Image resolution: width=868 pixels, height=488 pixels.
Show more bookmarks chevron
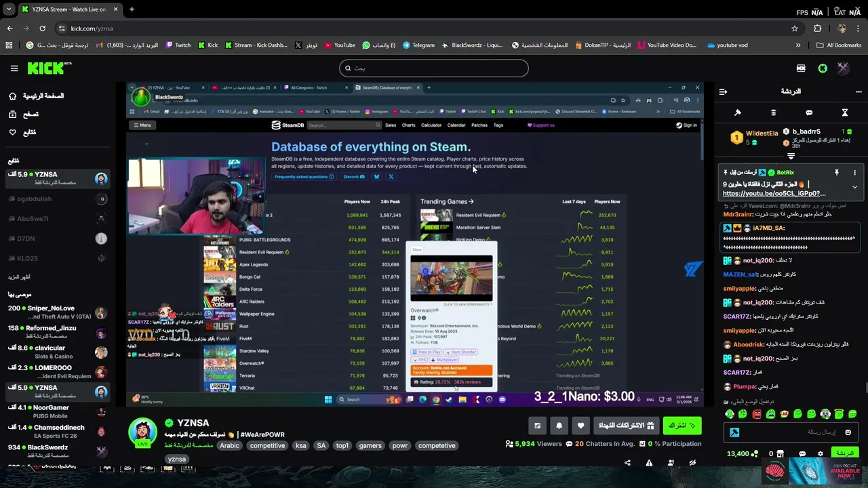[x=797, y=45]
